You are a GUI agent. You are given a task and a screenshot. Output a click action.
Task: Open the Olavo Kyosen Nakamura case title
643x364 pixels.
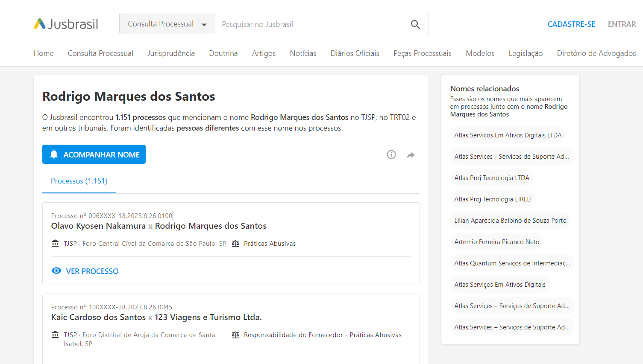pyautogui.click(x=159, y=226)
